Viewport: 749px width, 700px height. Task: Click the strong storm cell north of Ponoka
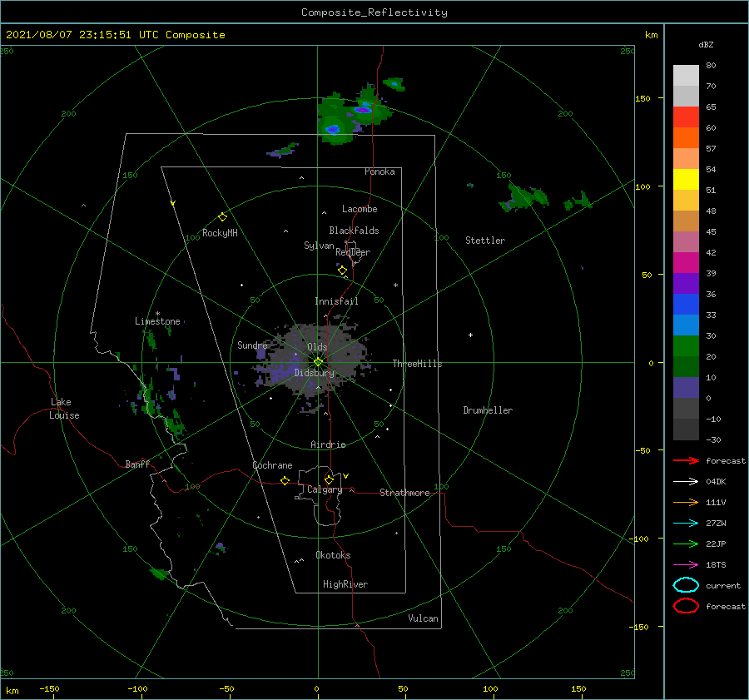pos(355,113)
